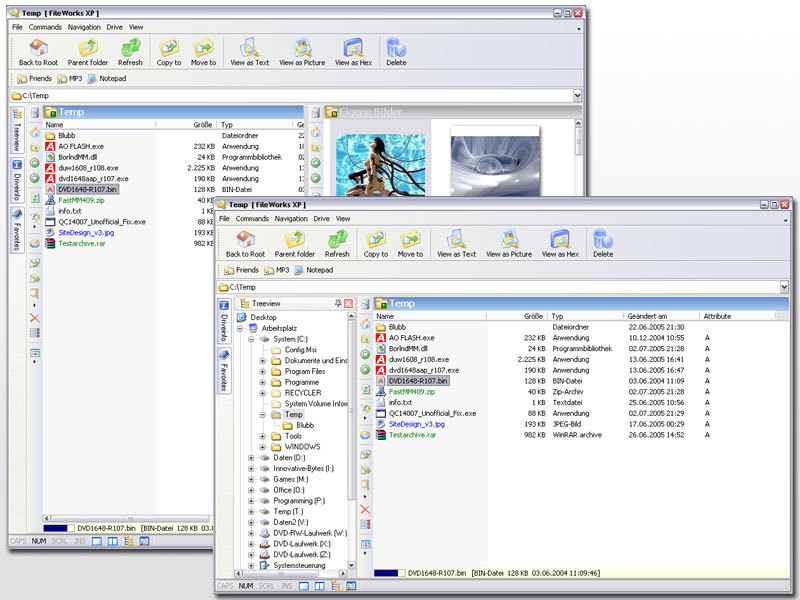Expand Games (M:) drive in tree
Image resolution: width=800 pixels, height=600 pixels.
tap(251, 479)
